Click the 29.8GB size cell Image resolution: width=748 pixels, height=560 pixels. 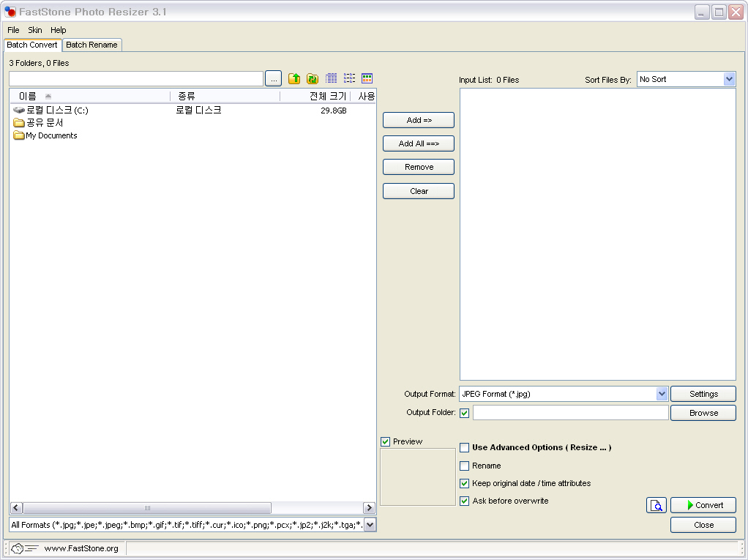tap(334, 111)
